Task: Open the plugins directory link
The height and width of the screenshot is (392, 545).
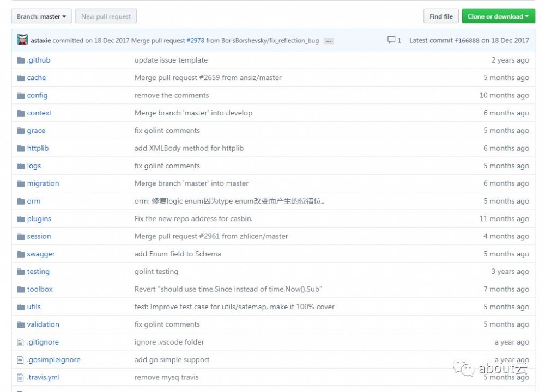Action: [39, 219]
